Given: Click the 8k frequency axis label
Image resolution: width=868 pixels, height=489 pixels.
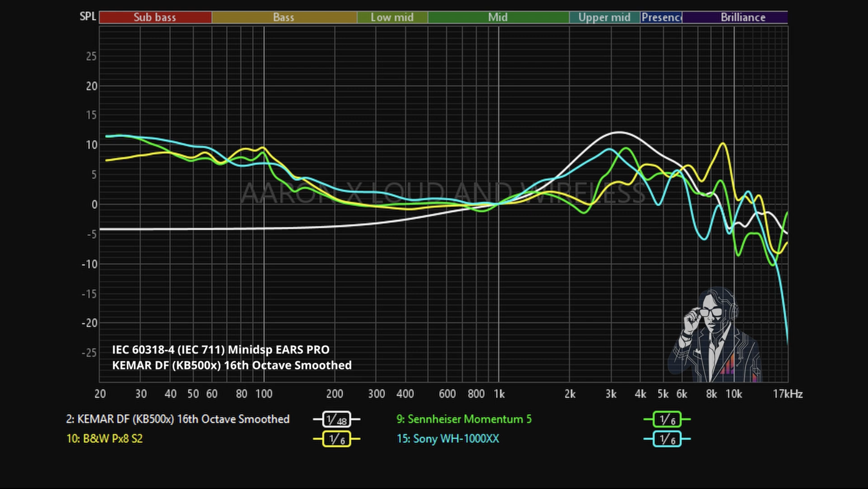Looking at the screenshot, I should [x=711, y=394].
